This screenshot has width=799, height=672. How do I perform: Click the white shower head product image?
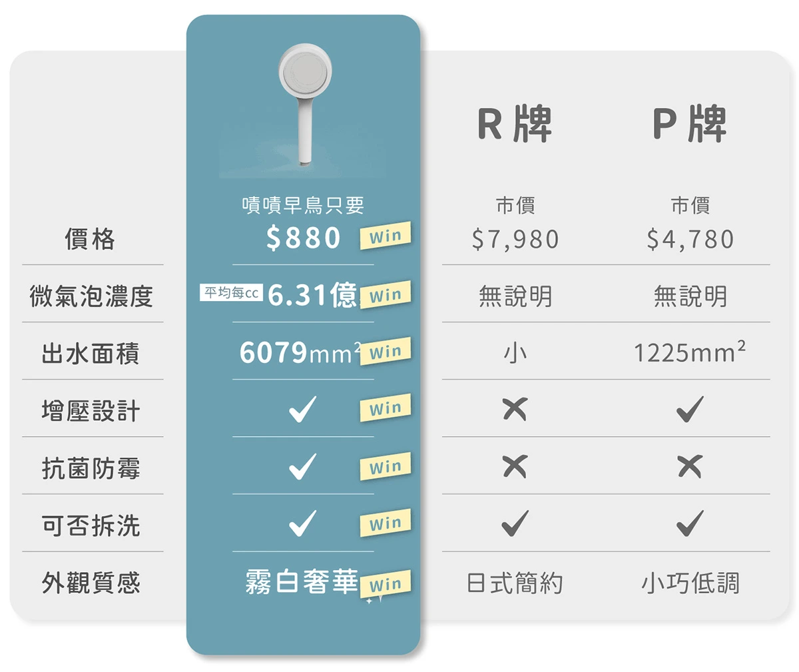[305, 100]
